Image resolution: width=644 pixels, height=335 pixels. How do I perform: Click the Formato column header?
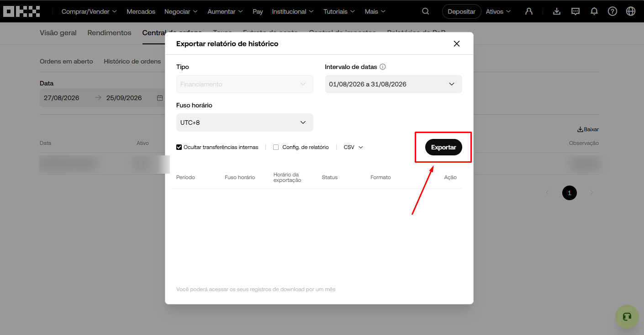click(380, 177)
